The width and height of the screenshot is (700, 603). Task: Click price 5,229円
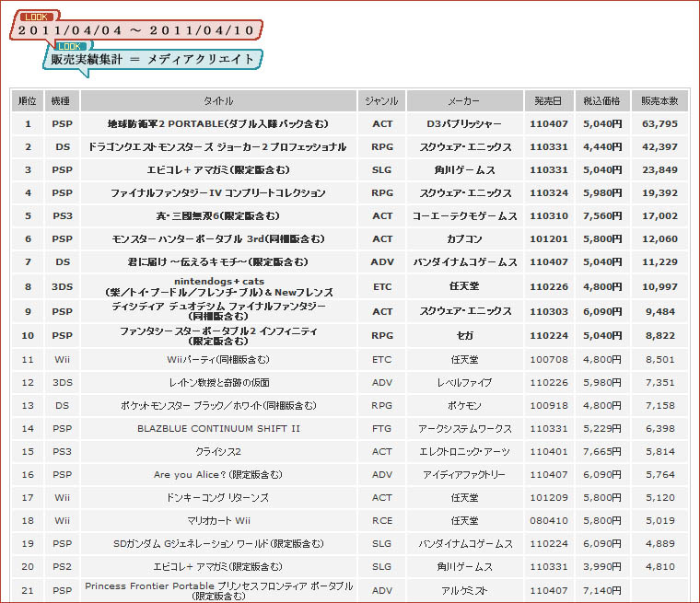coord(601,428)
